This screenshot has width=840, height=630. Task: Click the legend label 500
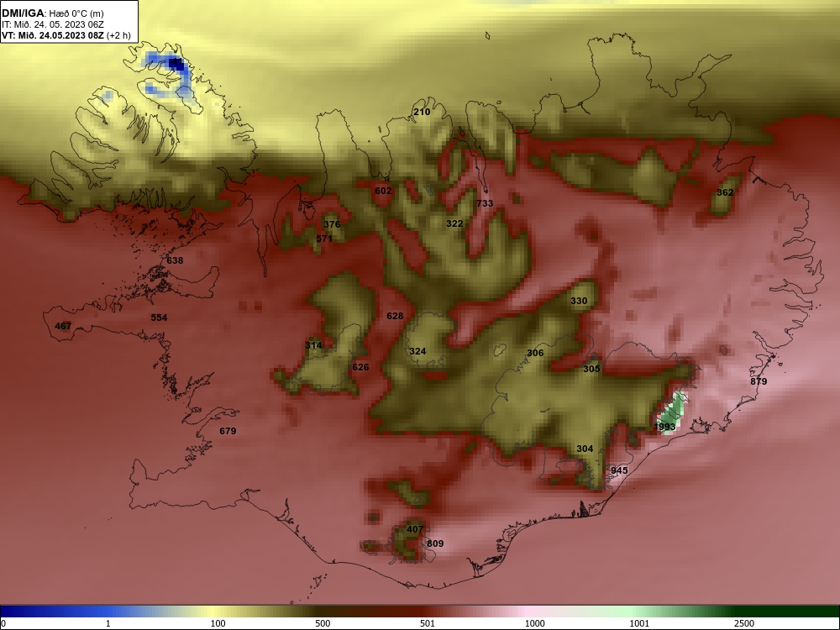323,623
